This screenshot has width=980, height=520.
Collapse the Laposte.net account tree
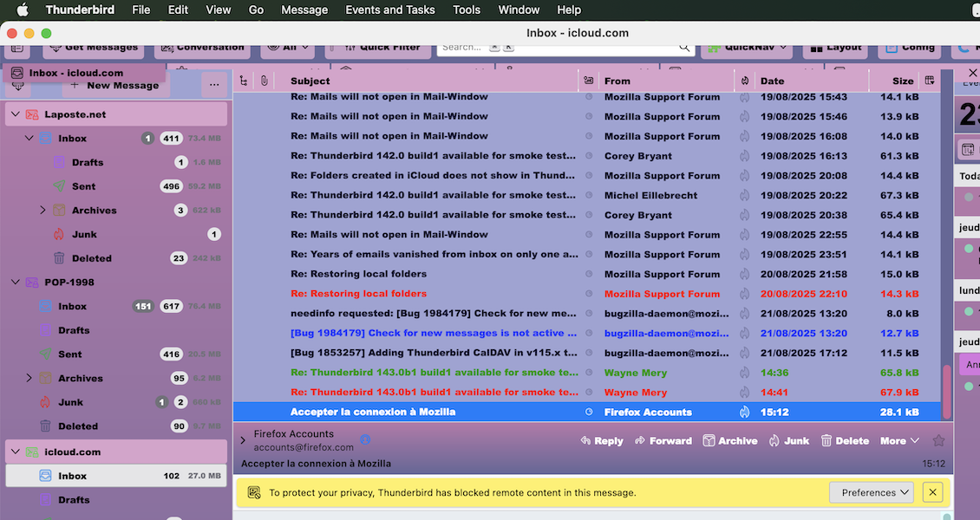click(x=15, y=114)
